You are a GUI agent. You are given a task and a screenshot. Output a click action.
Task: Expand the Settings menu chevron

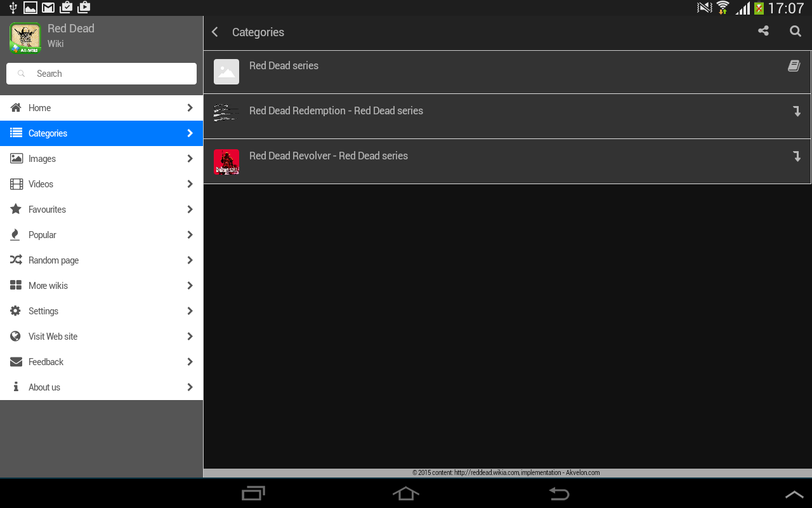(190, 311)
